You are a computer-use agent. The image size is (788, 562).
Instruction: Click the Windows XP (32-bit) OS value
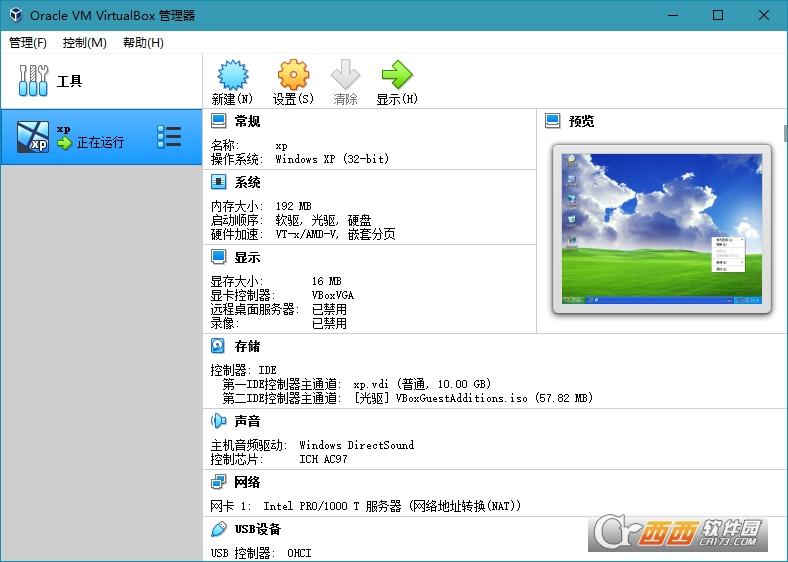(332, 159)
